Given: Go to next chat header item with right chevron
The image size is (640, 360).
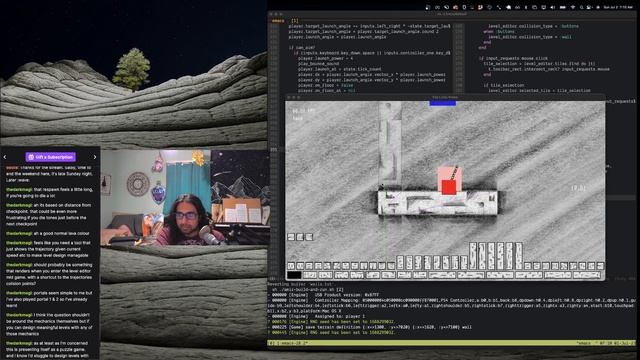Looking at the screenshot, I should click(x=95, y=157).
